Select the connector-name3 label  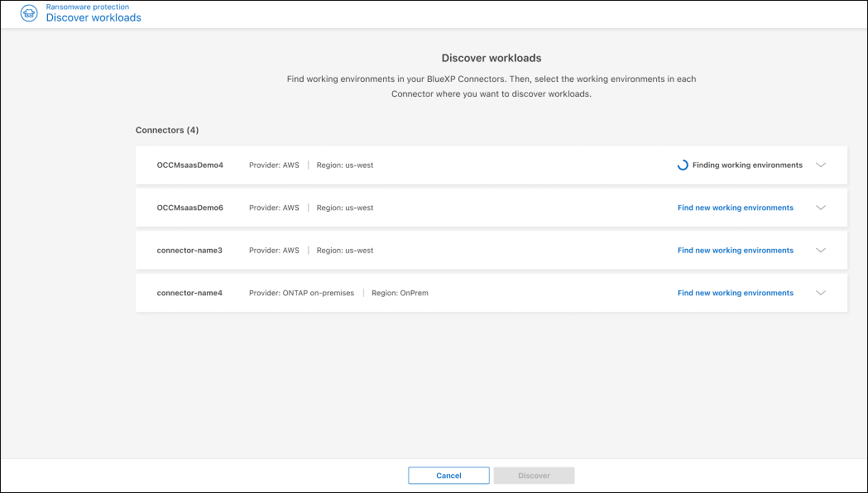tap(189, 251)
